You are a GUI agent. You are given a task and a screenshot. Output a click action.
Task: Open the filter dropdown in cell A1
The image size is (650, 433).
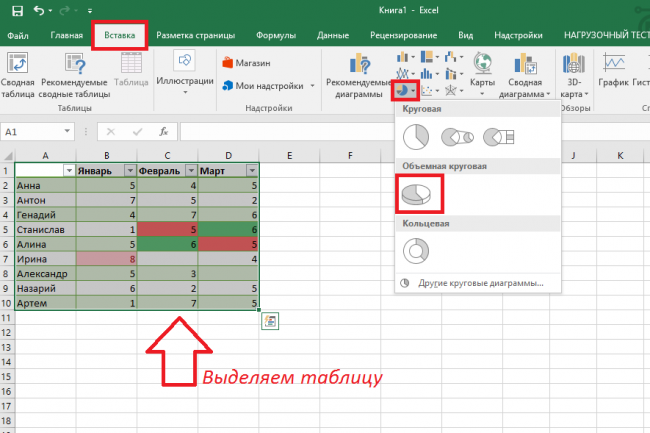[x=69, y=171]
